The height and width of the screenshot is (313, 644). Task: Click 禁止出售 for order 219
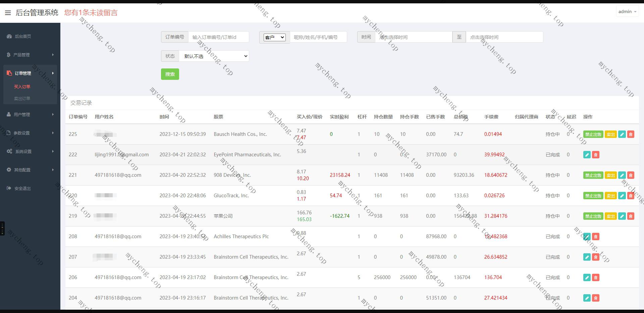593,216
